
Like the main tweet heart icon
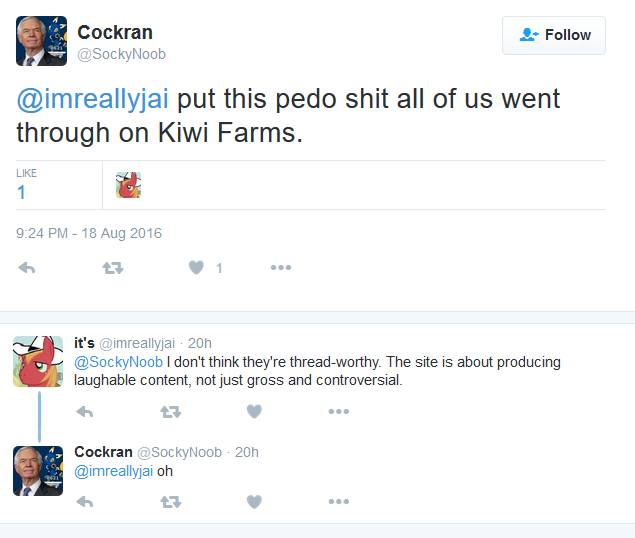196,267
